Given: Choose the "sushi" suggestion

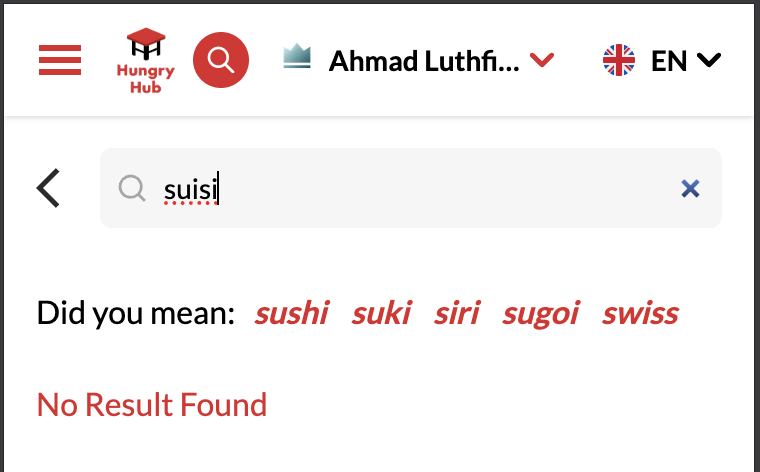Looking at the screenshot, I should point(292,313).
